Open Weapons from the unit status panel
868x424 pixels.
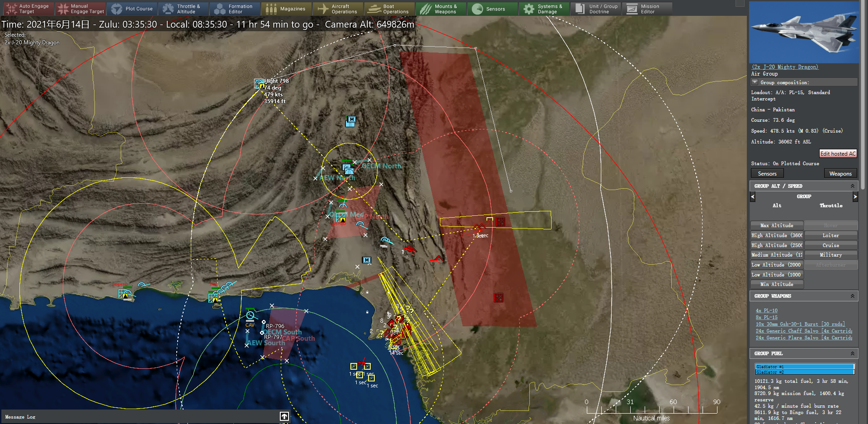coord(840,174)
